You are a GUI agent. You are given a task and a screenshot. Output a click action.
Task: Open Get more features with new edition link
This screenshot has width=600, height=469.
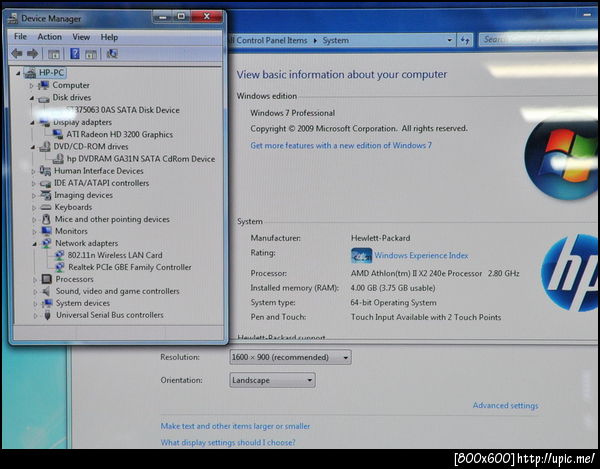(x=341, y=145)
